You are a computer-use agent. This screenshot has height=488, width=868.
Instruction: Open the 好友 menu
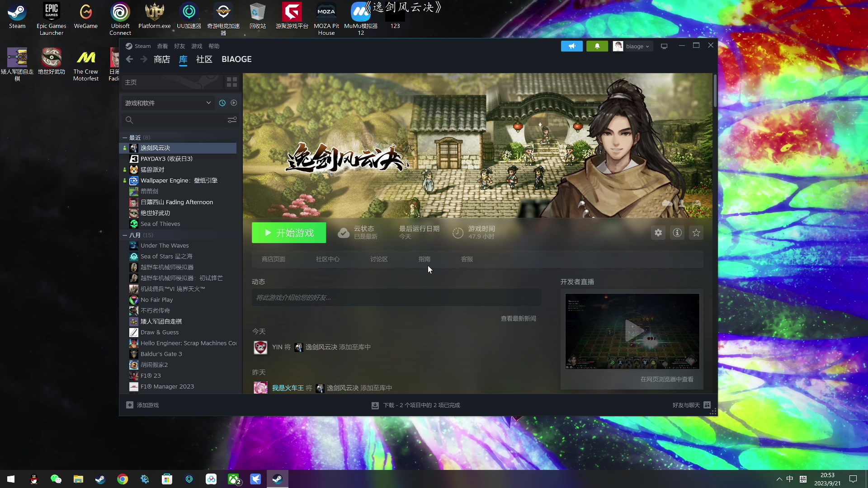(x=179, y=46)
